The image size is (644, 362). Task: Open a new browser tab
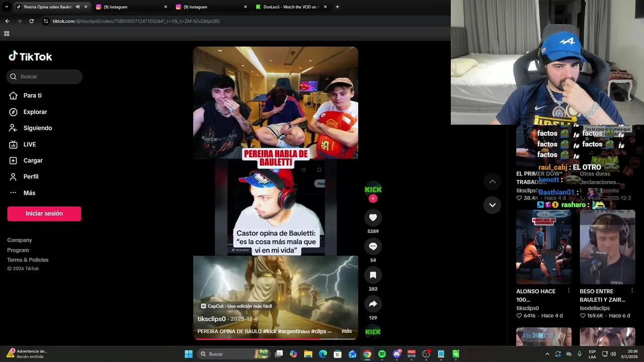pyautogui.click(x=337, y=7)
